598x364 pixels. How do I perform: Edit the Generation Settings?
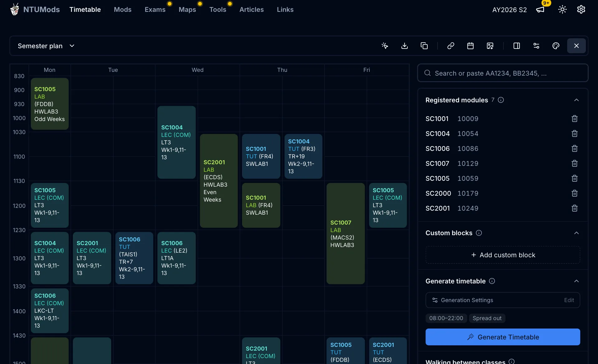click(x=569, y=300)
